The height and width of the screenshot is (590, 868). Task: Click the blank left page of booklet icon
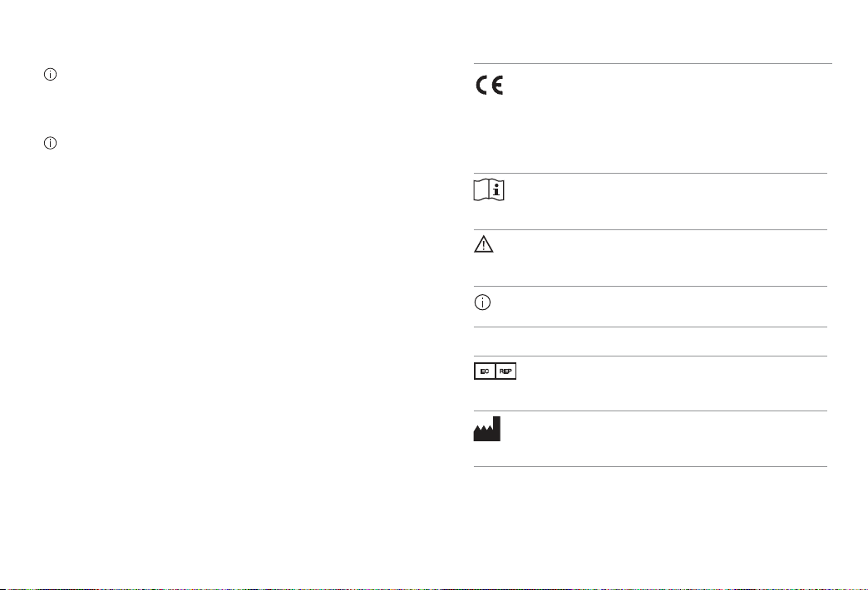click(x=481, y=189)
